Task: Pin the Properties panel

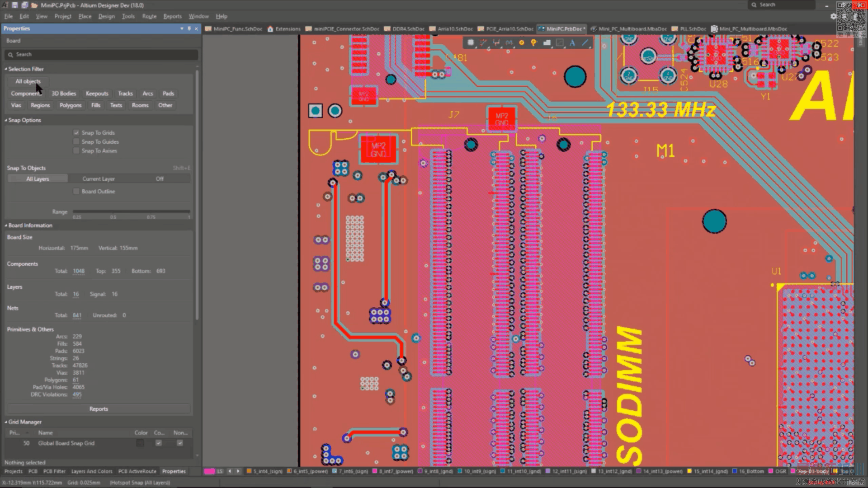Action: (x=189, y=28)
